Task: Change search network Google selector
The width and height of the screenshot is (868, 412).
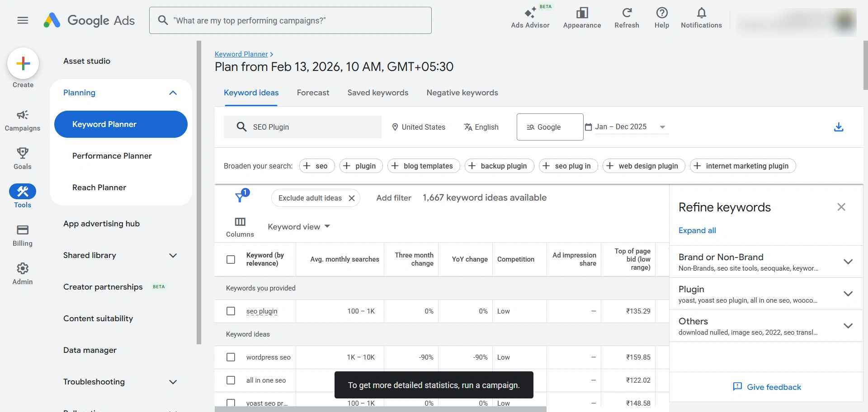Action: 550,127
